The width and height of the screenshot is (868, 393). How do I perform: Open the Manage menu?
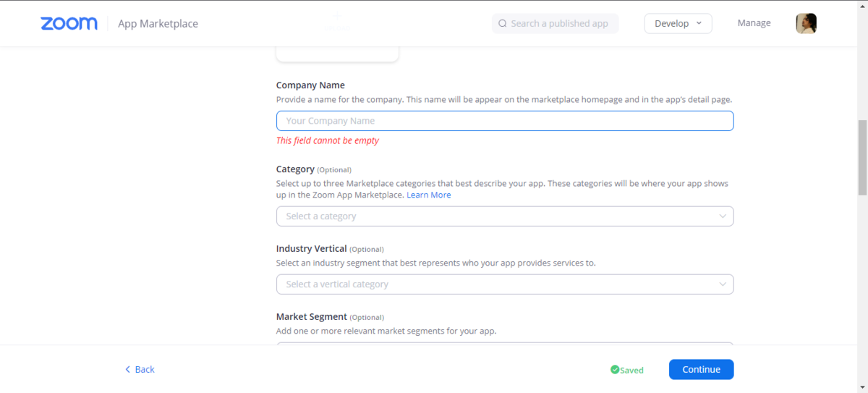tap(754, 23)
